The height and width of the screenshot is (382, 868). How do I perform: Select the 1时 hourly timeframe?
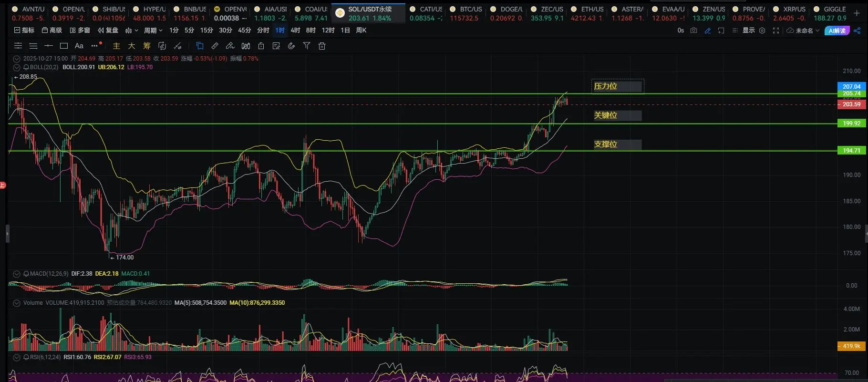click(280, 30)
